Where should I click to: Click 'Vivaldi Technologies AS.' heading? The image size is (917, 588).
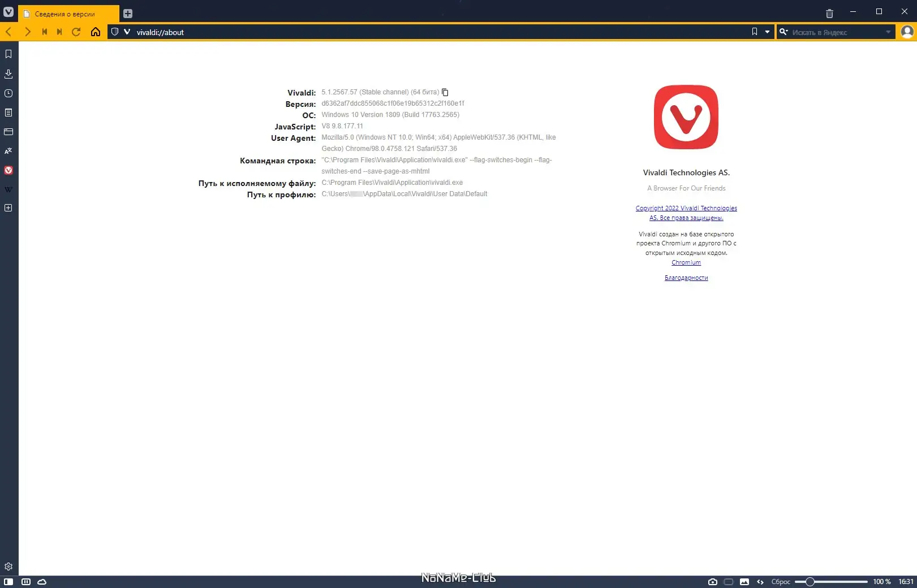(686, 172)
